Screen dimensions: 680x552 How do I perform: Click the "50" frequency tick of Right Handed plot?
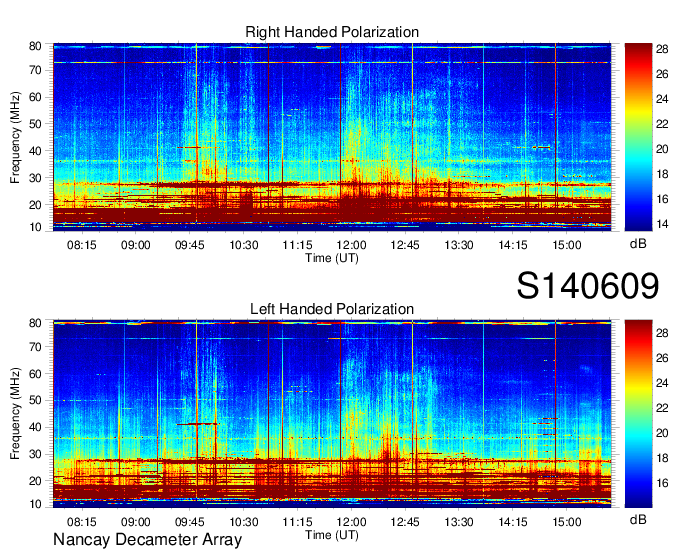(35, 124)
